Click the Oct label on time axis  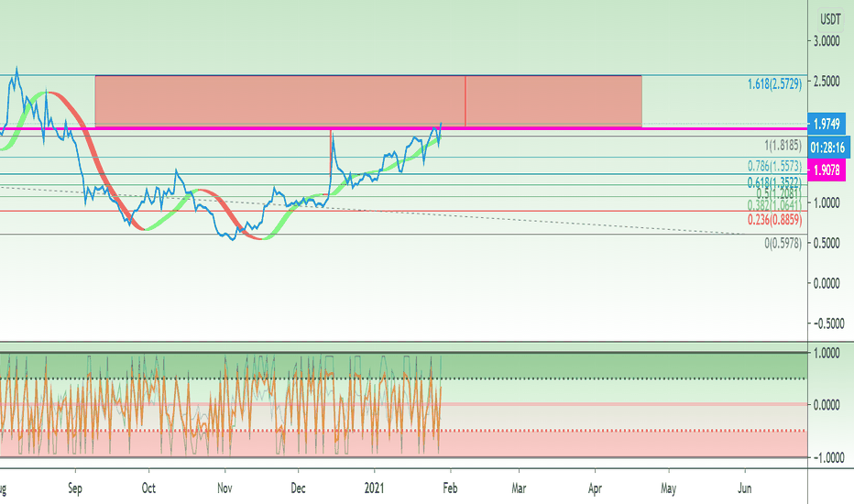tap(148, 488)
